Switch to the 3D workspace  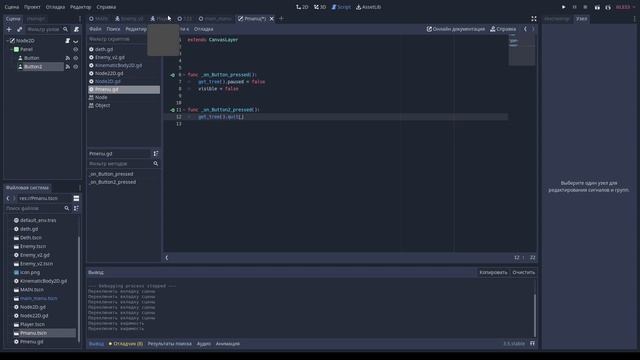pyautogui.click(x=320, y=7)
